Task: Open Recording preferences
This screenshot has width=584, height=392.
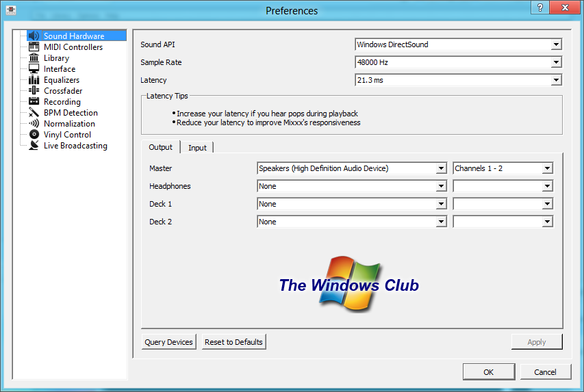Action: [x=62, y=102]
